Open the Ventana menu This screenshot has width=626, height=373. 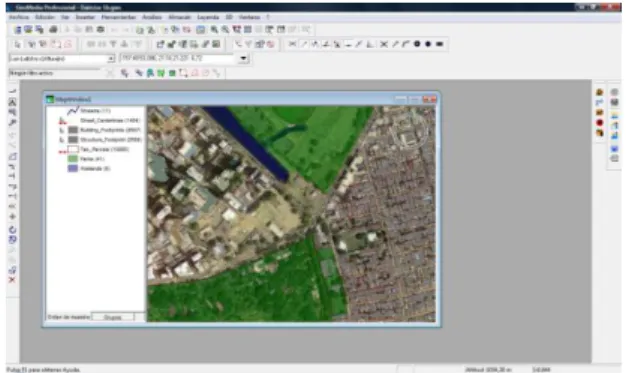[250, 17]
